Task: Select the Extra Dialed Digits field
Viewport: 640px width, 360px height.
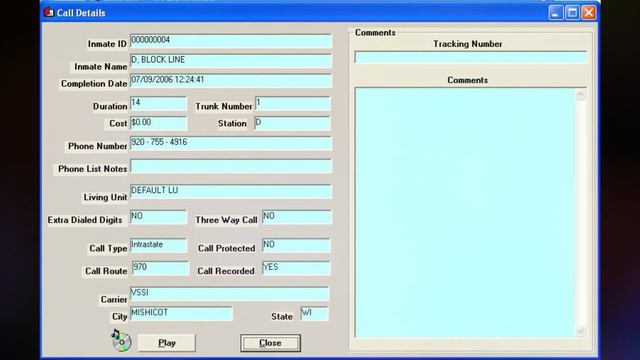Action: tap(158, 217)
